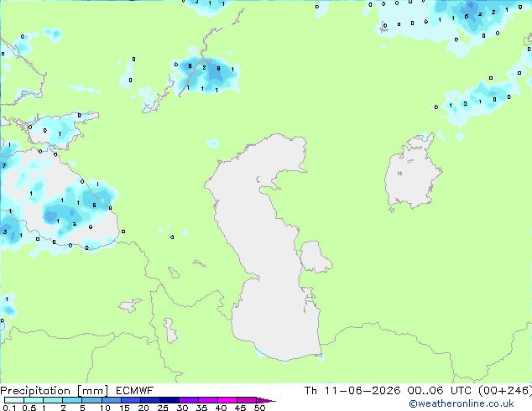Click the '00..06 UTC' time range
The width and height of the screenshot is (532, 411).
[440, 391]
